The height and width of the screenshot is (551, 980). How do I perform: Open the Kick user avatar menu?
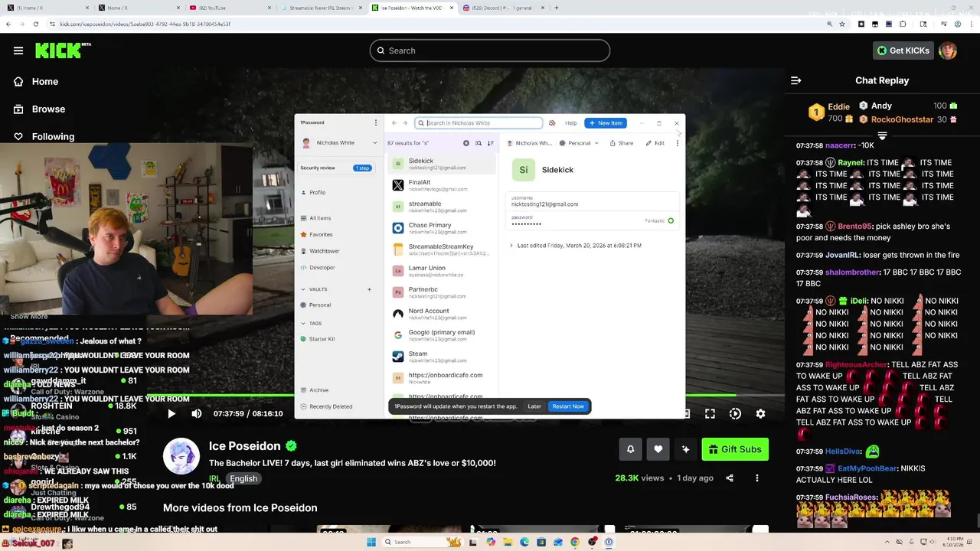948,51
